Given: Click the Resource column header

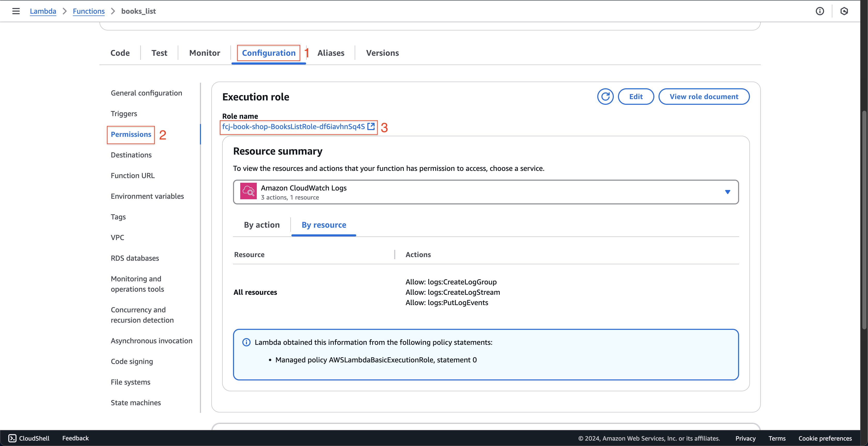Looking at the screenshot, I should [249, 255].
